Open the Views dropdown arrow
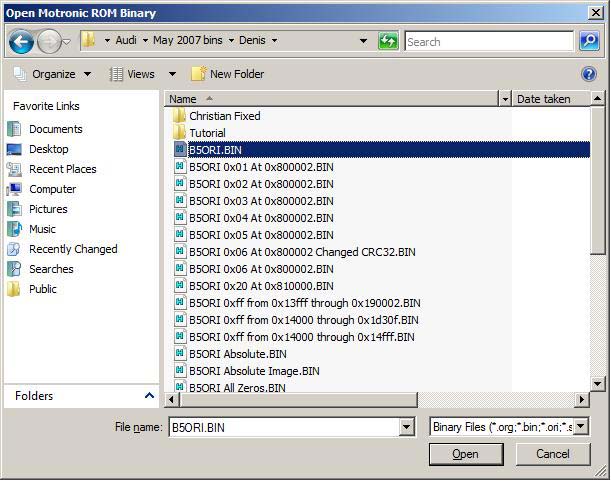This screenshot has width=611, height=481. (x=172, y=74)
